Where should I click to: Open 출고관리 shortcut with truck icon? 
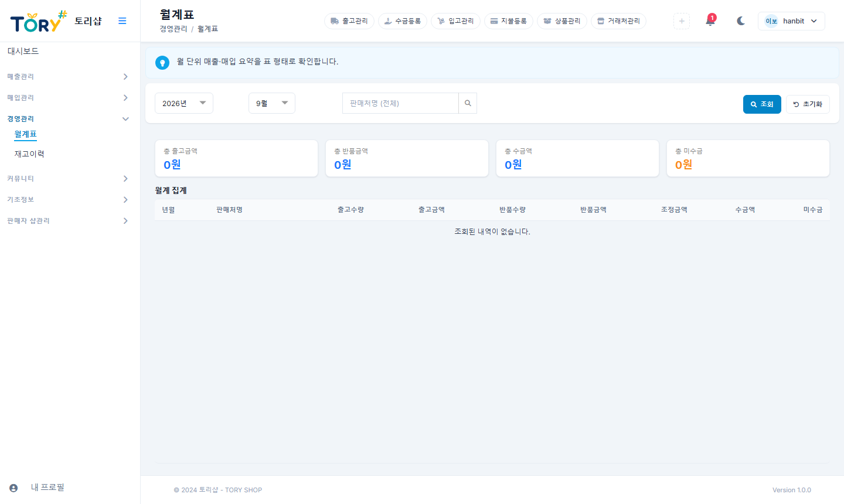click(x=349, y=21)
